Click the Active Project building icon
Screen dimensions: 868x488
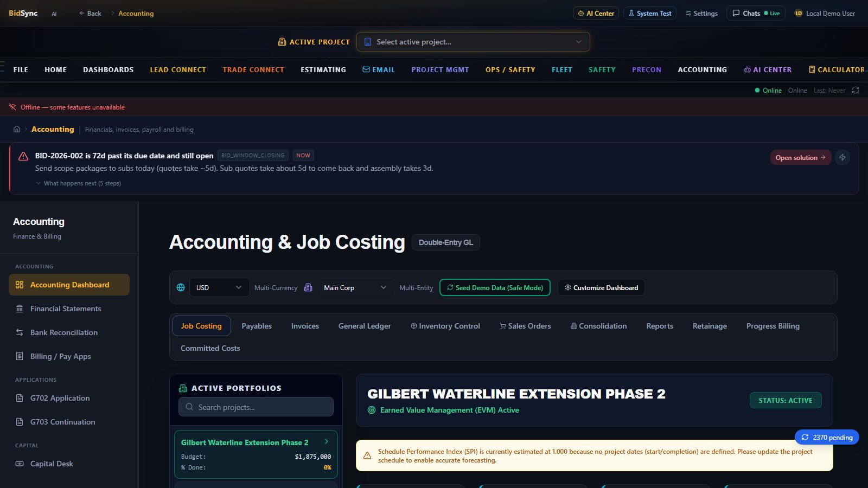[x=282, y=42]
